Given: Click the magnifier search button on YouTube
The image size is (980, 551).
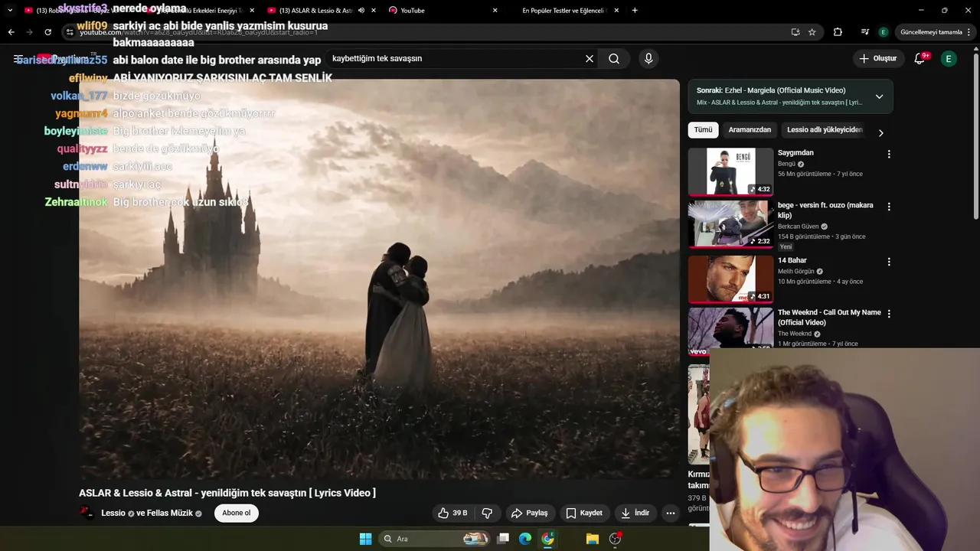Looking at the screenshot, I should [x=614, y=58].
